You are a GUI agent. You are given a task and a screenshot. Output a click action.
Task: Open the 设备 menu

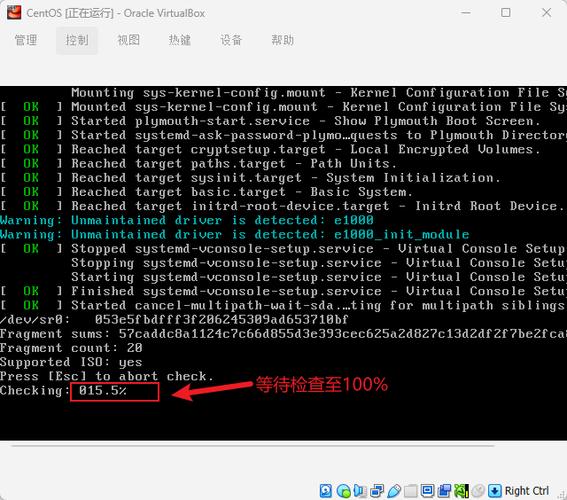point(231,40)
